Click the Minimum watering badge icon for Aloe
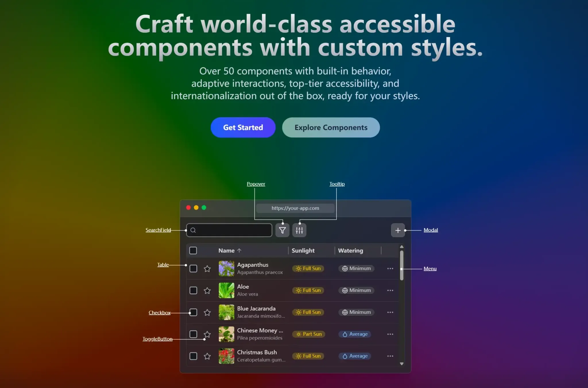Screen dimensions: 588x388 point(345,290)
